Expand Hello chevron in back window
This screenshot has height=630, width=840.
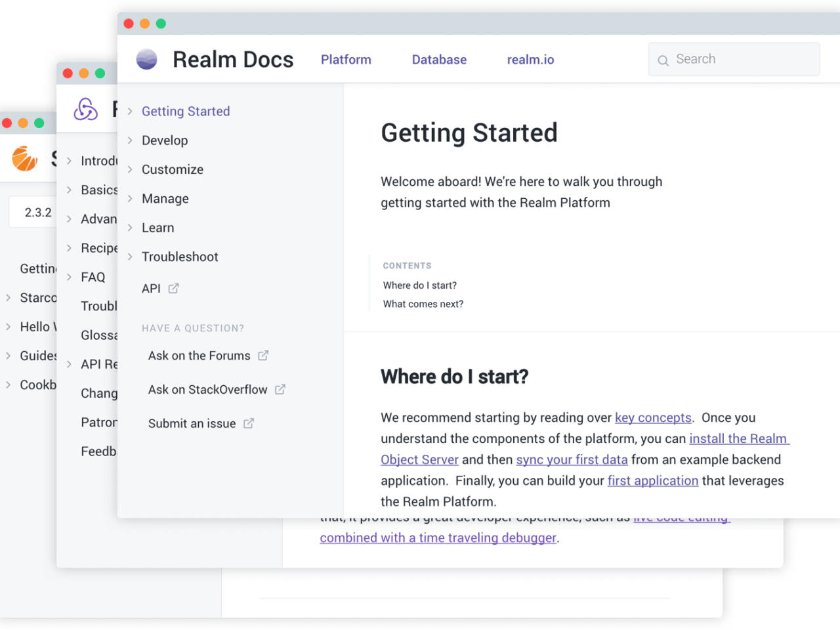click(9, 326)
